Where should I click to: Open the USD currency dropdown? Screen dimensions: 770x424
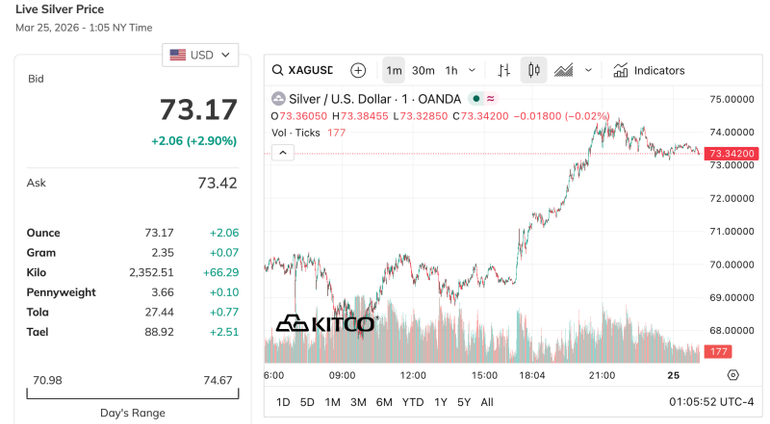tap(200, 55)
